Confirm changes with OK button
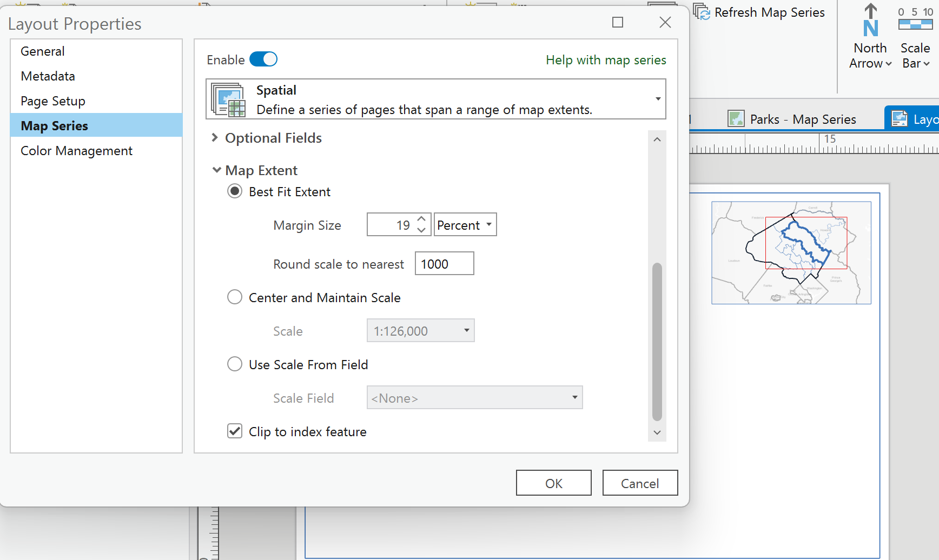This screenshot has height=560, width=939. [553, 483]
